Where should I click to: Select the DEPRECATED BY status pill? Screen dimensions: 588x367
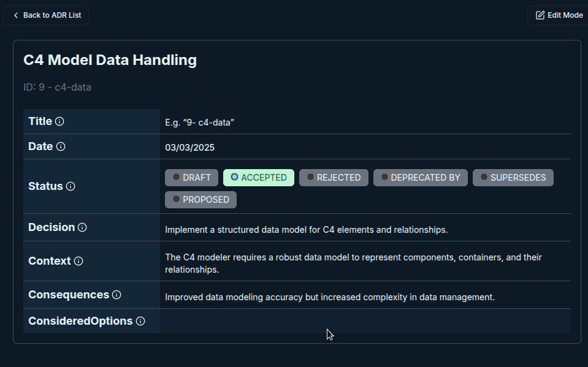(x=420, y=177)
